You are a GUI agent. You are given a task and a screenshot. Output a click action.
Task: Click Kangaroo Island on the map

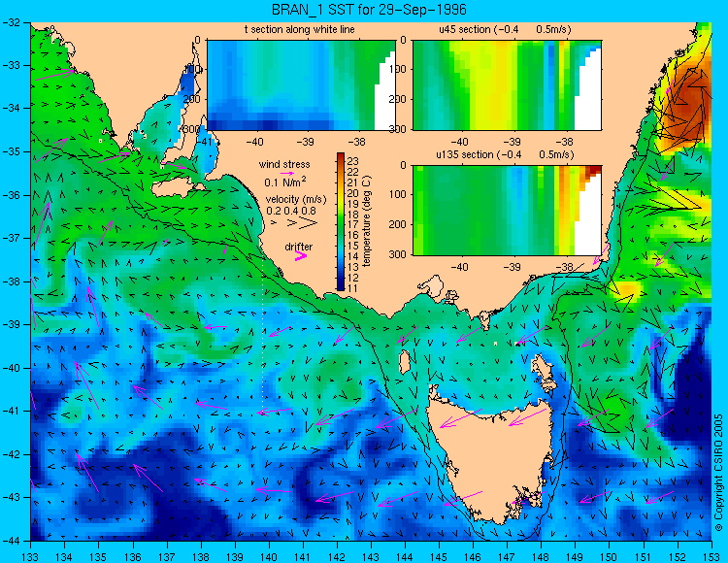click(176, 188)
